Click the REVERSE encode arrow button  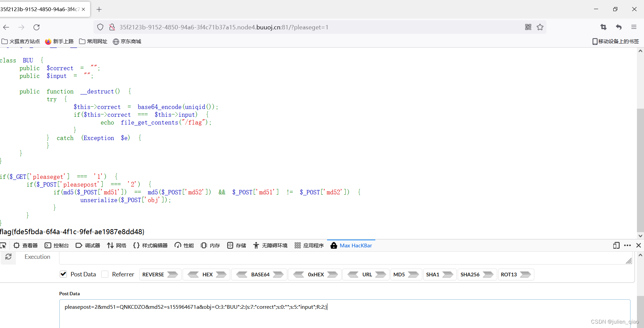coord(172,274)
